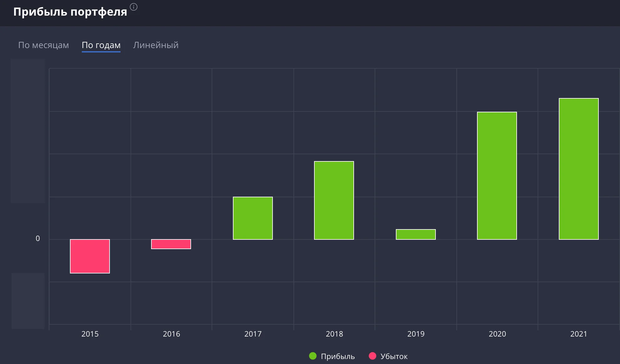Toggle Прибыль series in the legend
Screen dimensions: 620x364
pyautogui.click(x=332, y=356)
